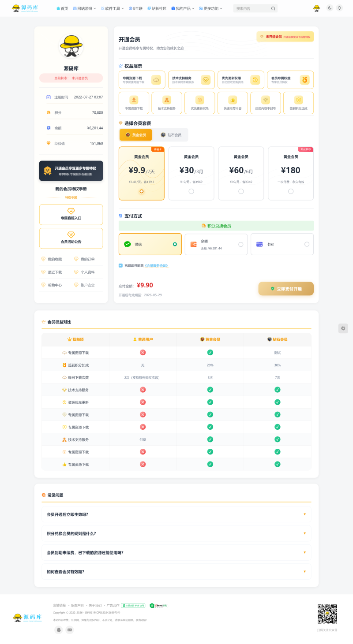Image resolution: width=353 pixels, height=644 pixels.
Task: Click 立即支付开通 button
Action: click(286, 289)
